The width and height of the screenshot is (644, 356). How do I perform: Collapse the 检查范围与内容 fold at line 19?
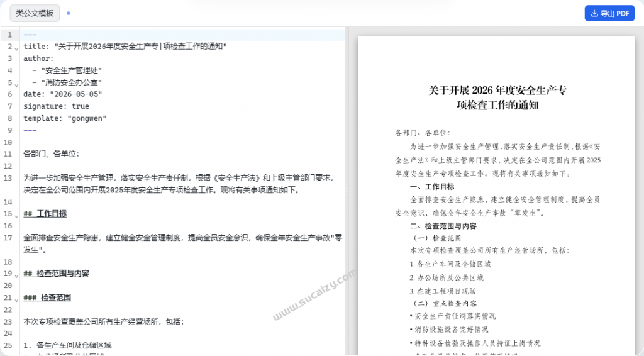click(x=16, y=276)
